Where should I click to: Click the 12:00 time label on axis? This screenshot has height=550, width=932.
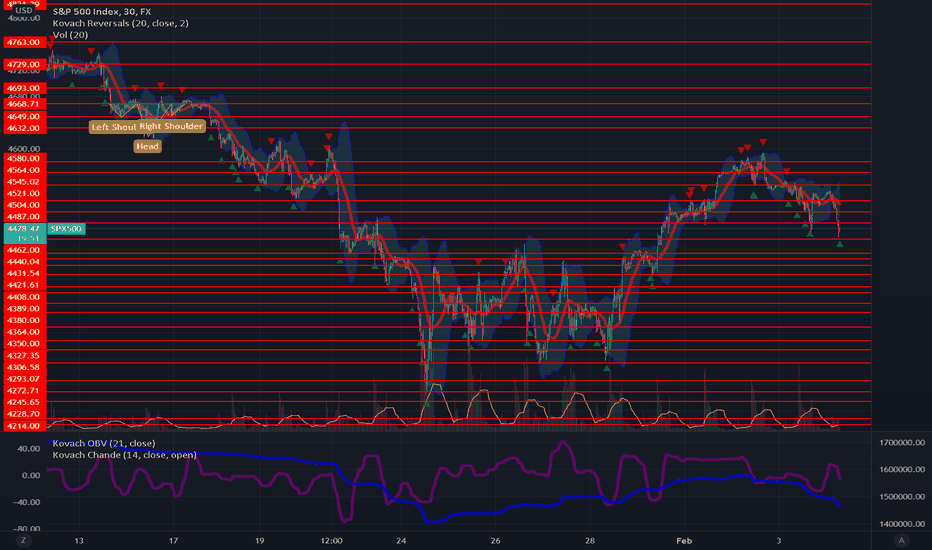coord(331,540)
